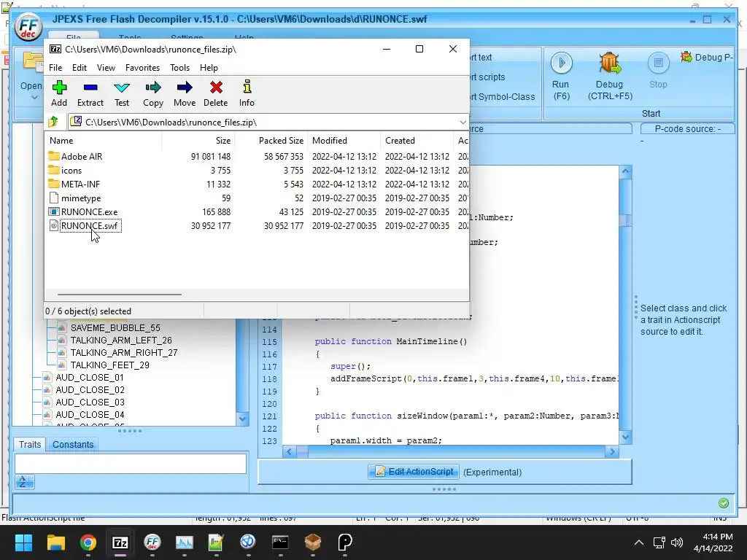Delete using the red X icon
Screen dimensions: 747x560
tap(216, 93)
